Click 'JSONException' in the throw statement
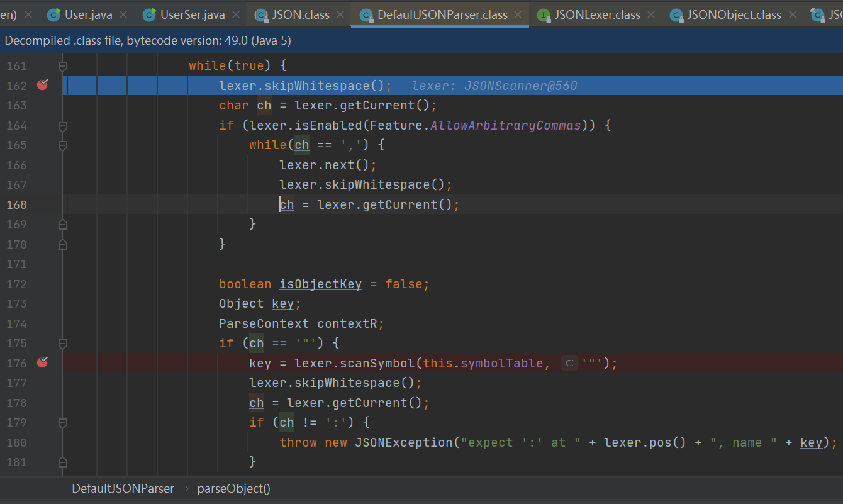Image resolution: width=843 pixels, height=504 pixels. pos(404,442)
